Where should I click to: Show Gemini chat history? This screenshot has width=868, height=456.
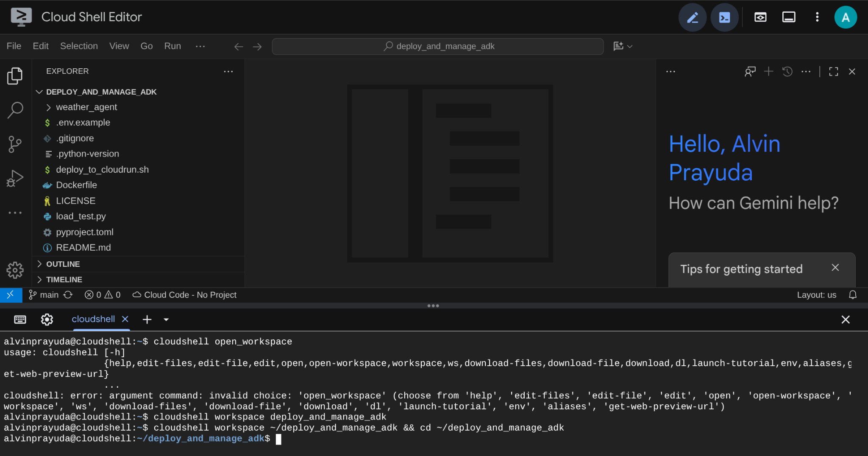pos(787,72)
